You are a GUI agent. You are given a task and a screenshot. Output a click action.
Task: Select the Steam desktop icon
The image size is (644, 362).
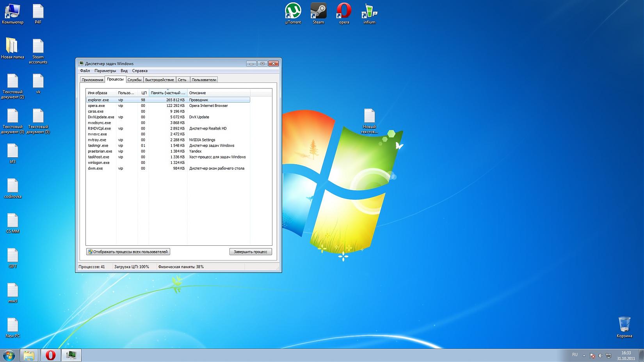click(318, 12)
